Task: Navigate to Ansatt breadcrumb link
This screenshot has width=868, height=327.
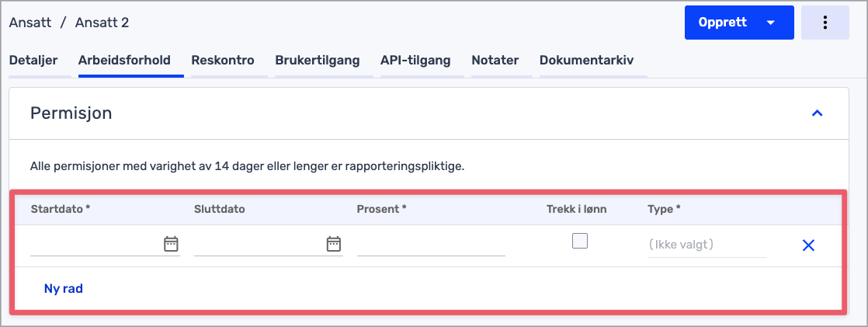Action: pos(30,23)
